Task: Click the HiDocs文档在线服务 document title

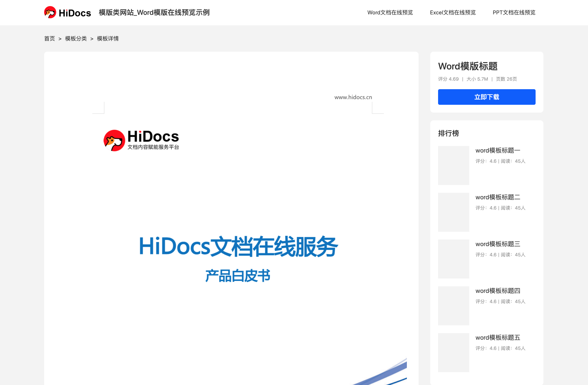Action: [238, 246]
